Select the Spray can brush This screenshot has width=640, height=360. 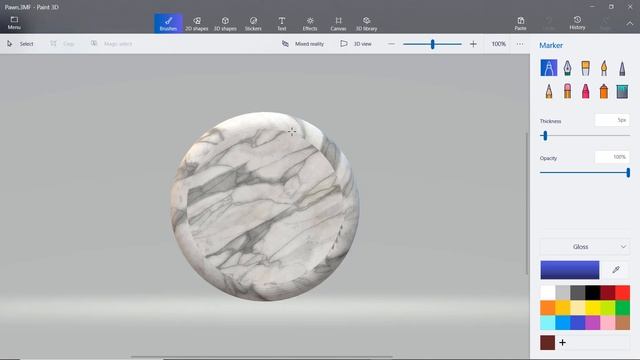(604, 91)
